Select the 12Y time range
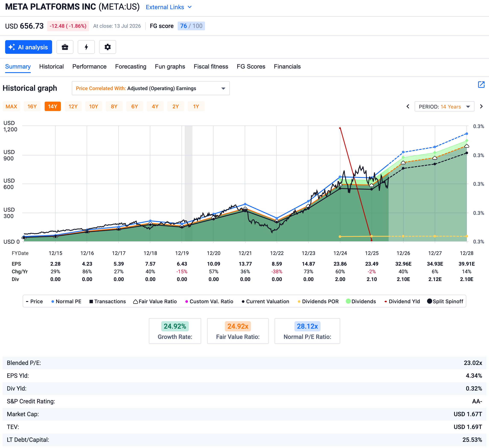This screenshot has width=489, height=448. [73, 107]
